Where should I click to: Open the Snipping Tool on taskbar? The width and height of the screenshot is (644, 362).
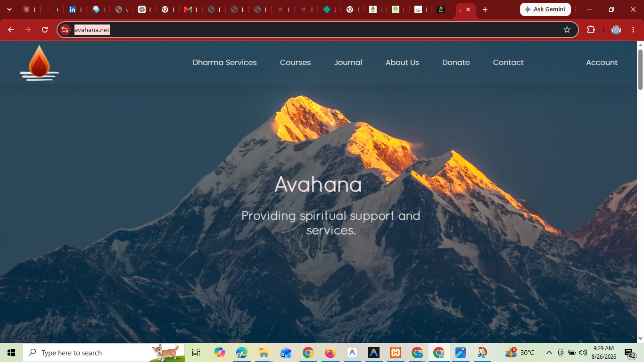482,353
